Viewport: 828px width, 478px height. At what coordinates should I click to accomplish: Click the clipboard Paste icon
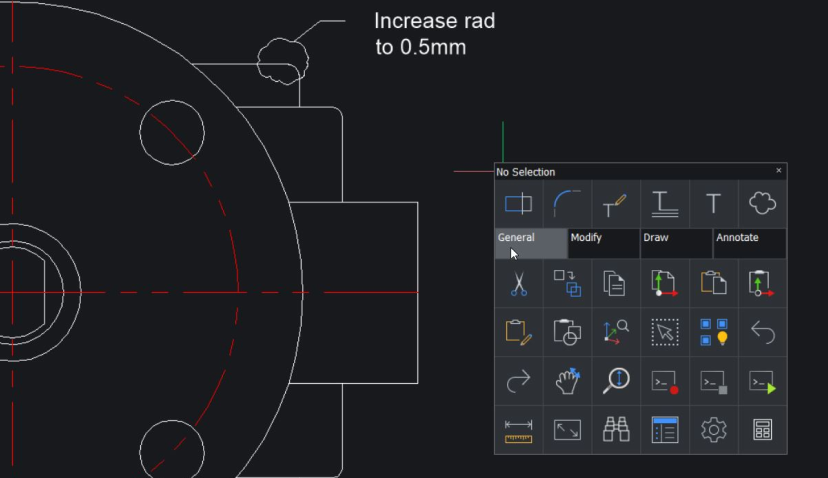[x=713, y=283]
